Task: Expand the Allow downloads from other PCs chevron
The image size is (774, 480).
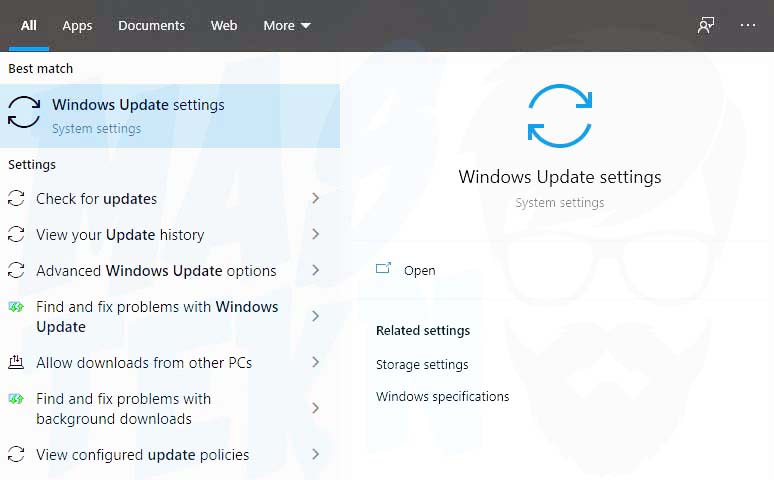Action: [x=315, y=362]
